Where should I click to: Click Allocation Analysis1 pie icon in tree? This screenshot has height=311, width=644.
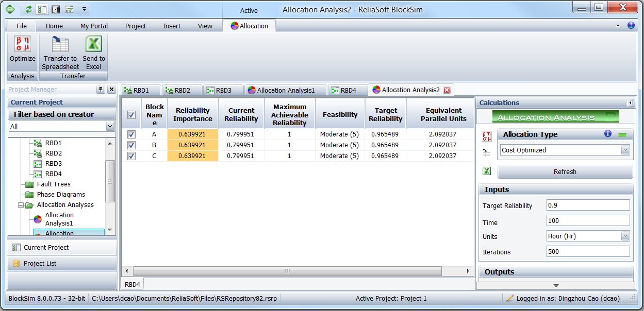tap(38, 219)
